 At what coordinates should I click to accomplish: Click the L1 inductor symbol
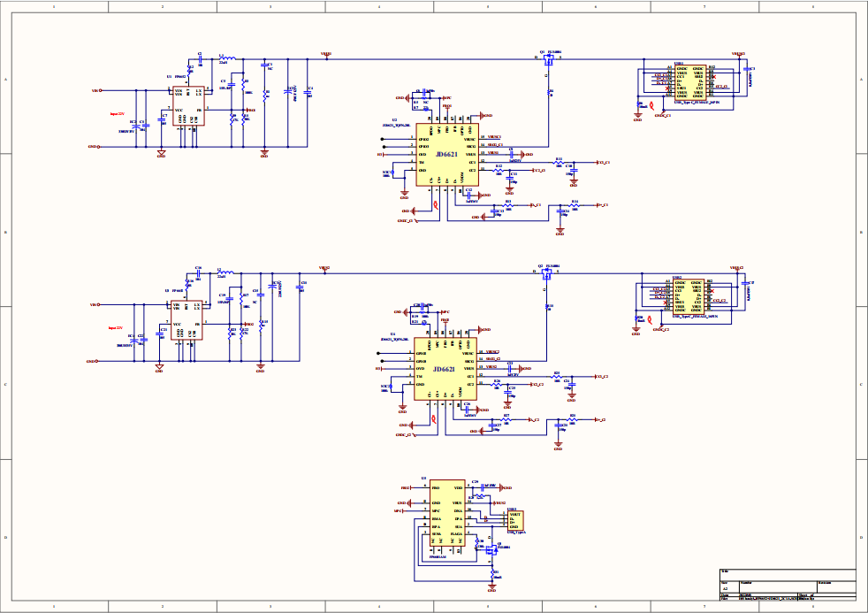(227, 57)
